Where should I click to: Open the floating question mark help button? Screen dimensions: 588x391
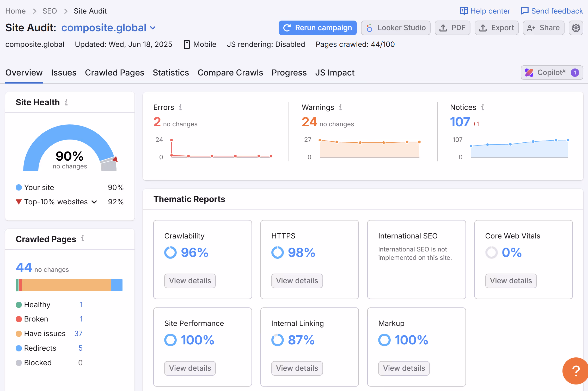[x=575, y=371]
